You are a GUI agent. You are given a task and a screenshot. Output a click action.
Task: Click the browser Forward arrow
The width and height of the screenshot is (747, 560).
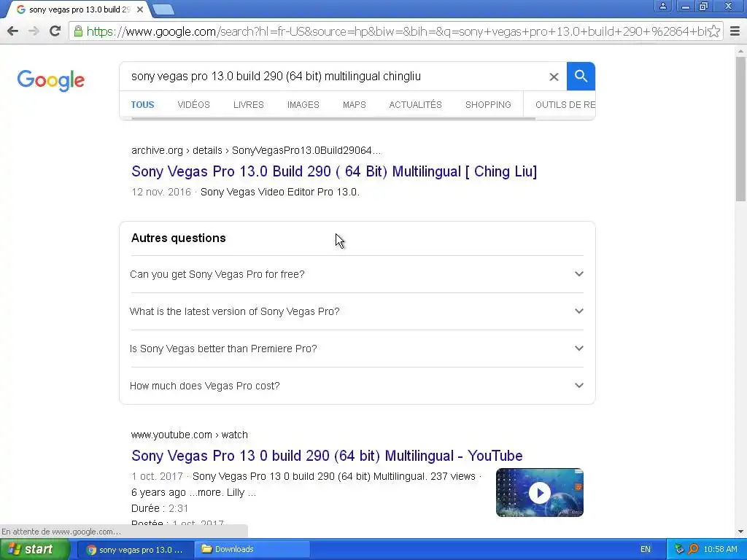pos(34,31)
